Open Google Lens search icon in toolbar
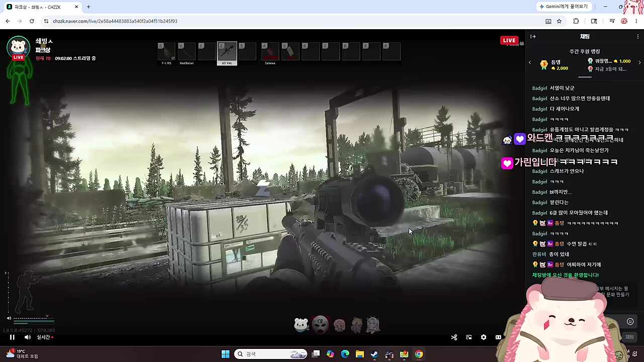Image resolution: width=644 pixels, height=362 pixels. (594, 21)
